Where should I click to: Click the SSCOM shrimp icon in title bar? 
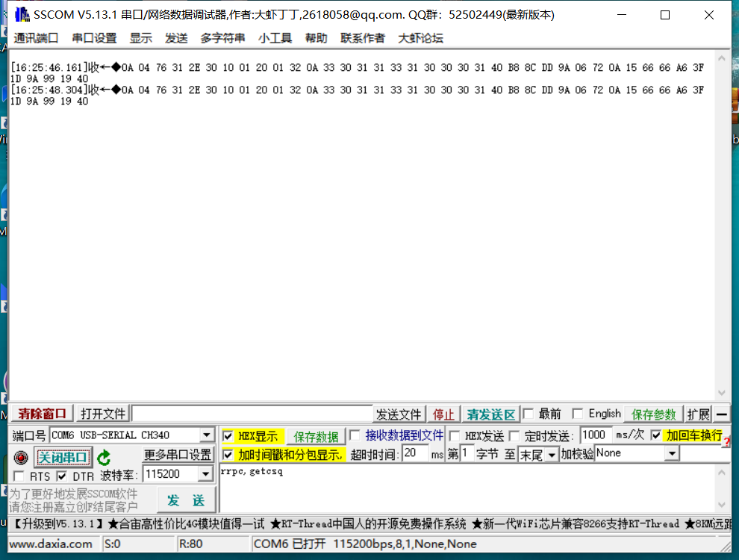click(x=22, y=14)
